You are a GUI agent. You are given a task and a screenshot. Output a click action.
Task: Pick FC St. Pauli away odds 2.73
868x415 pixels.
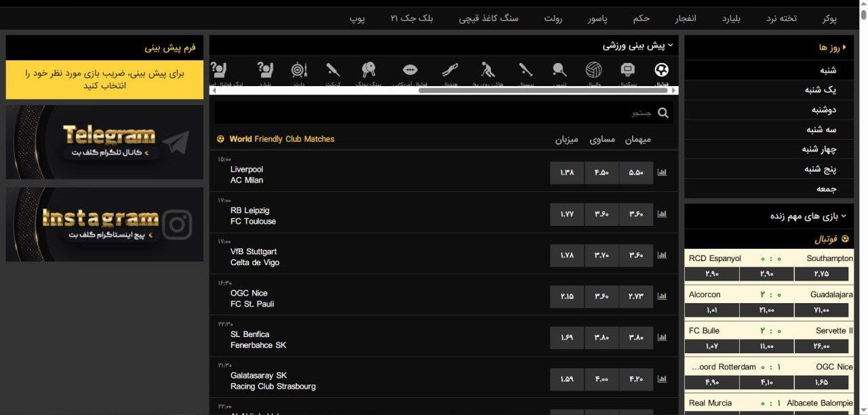636,297
